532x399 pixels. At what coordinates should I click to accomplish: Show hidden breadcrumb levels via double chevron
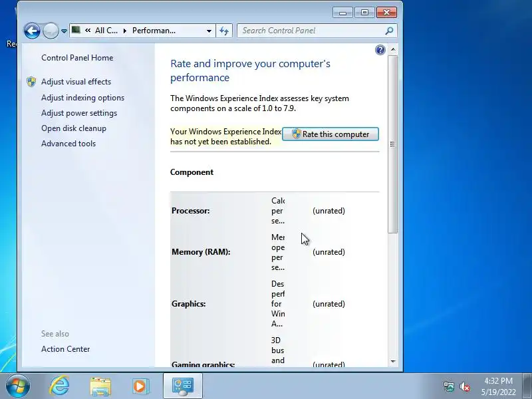[88, 30]
